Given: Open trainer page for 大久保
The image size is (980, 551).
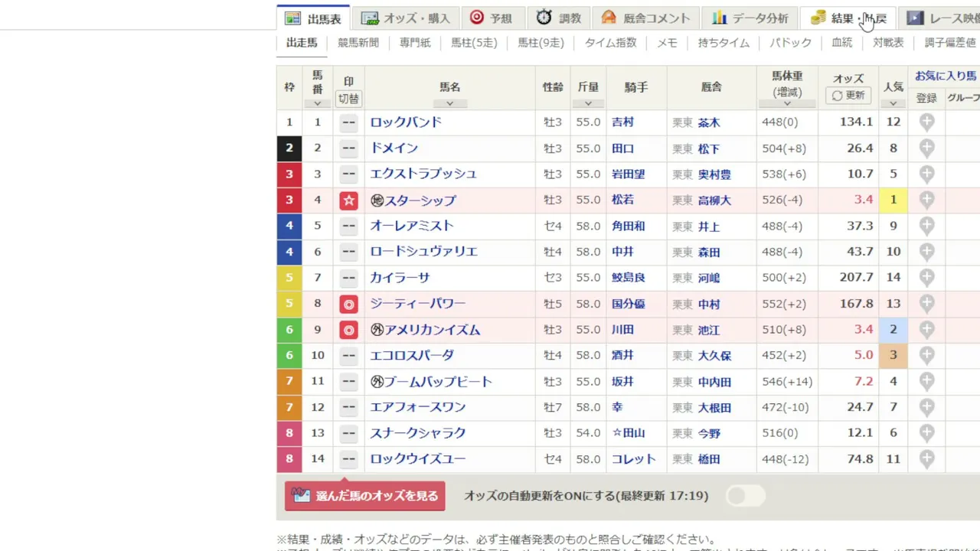Looking at the screenshot, I should [x=714, y=357].
